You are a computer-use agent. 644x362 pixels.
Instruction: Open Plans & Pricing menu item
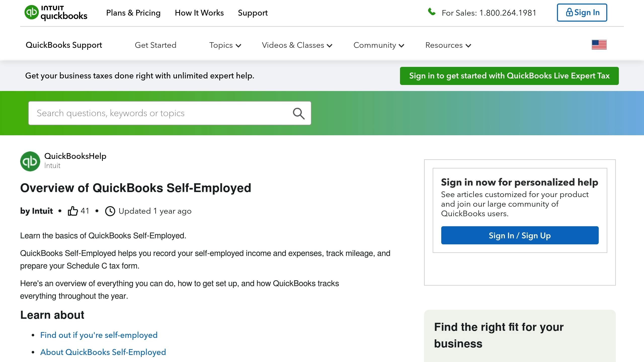pos(133,13)
